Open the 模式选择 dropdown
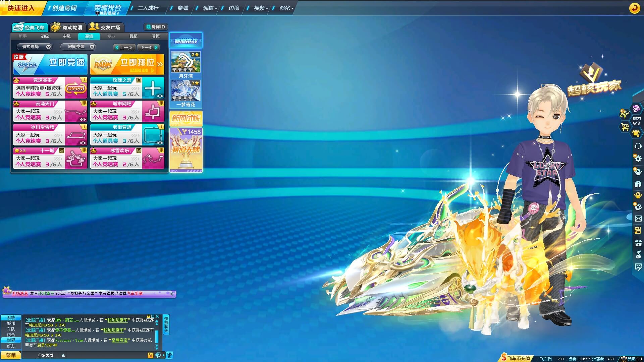 [x=36, y=47]
